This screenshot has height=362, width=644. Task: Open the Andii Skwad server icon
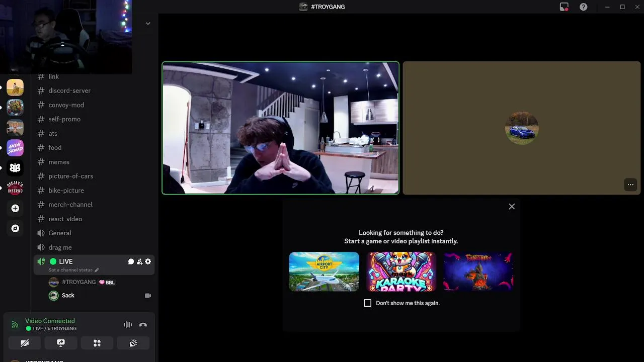point(15,148)
